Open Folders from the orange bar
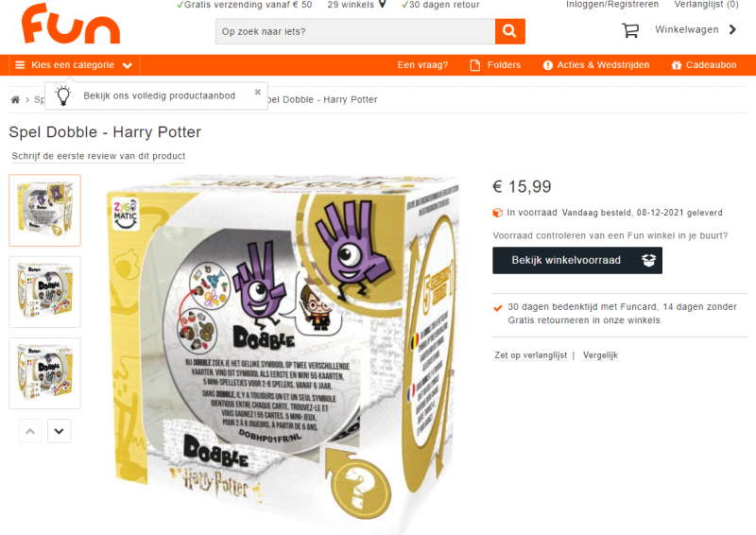This screenshot has width=756, height=535. pos(495,65)
